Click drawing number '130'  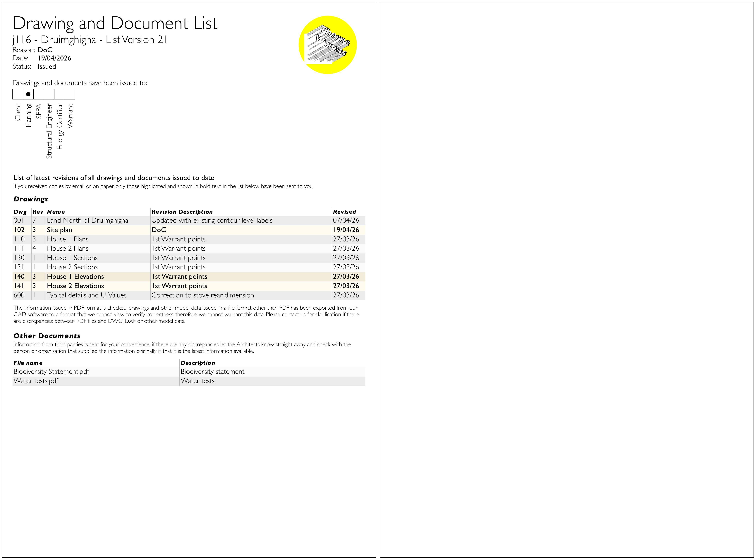click(x=19, y=258)
